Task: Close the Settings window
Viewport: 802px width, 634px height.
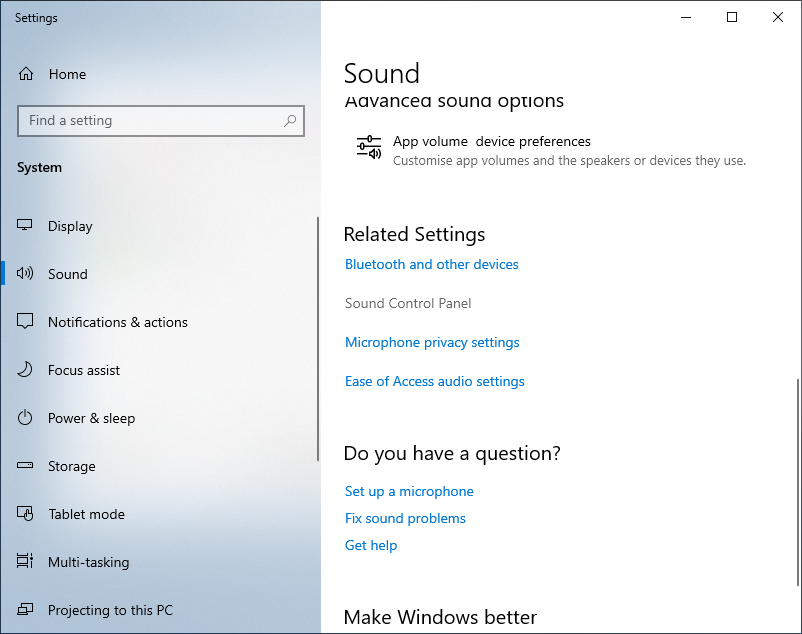Action: 778,17
